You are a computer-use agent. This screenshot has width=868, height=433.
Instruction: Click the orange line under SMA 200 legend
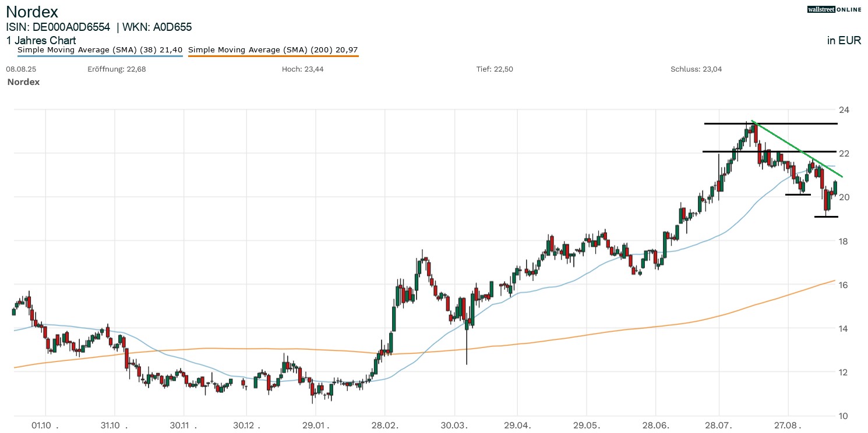pos(273,56)
